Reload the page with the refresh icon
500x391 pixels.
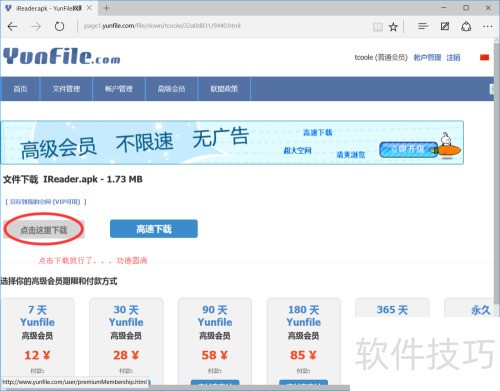59,26
